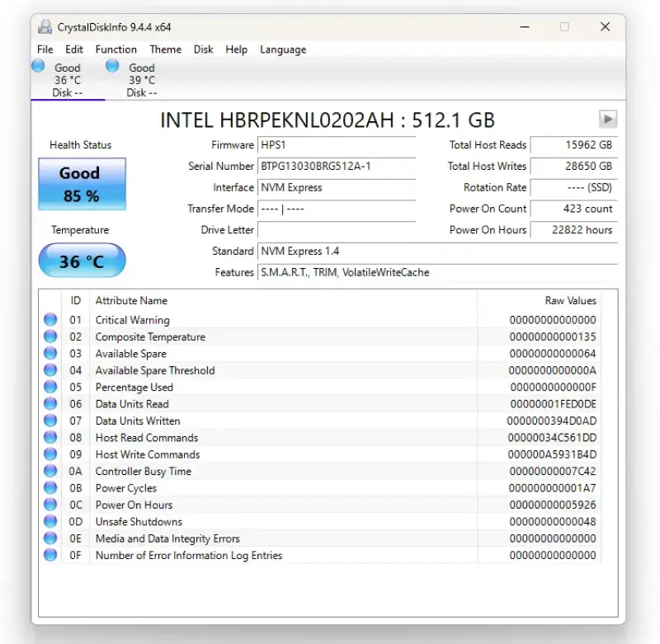Click status orb for Unsafe Shutdowns row
The width and height of the screenshot is (660, 644).
[x=50, y=522]
